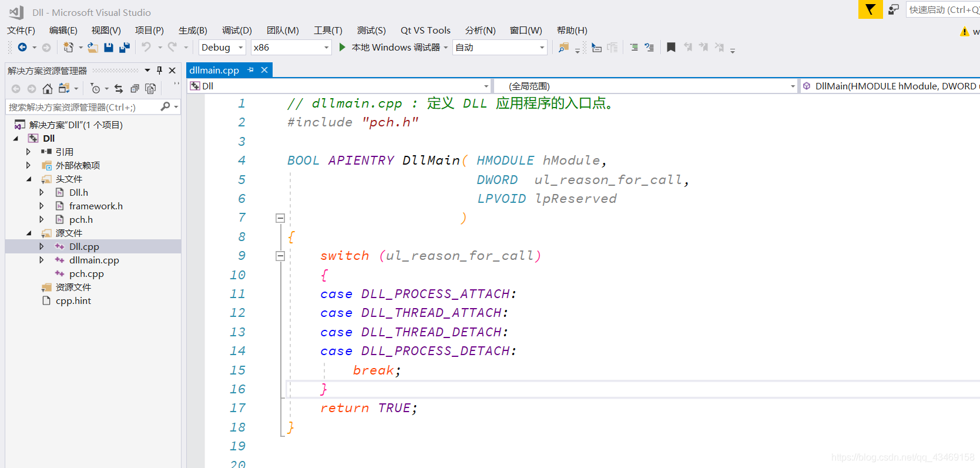Viewport: 980px width, 468px height.
Task: Collapse the switch statement code block
Action: (x=280, y=256)
